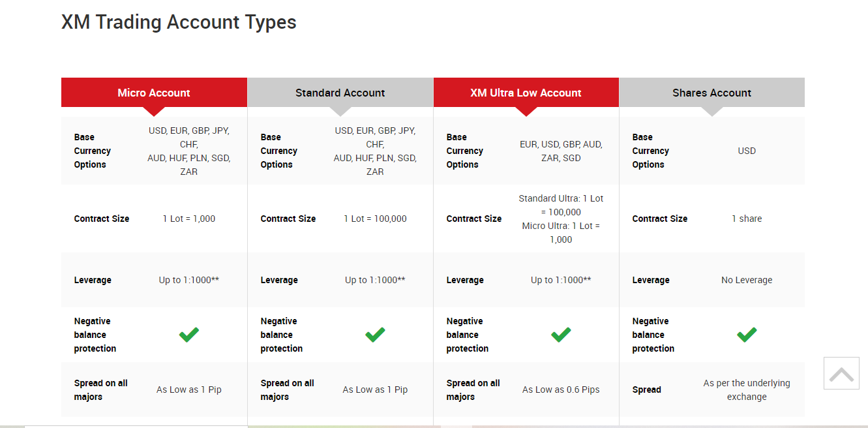The width and height of the screenshot is (868, 428).
Task: Click Micro Account 'Up to 1:1000**' leverage
Action: click(x=189, y=280)
